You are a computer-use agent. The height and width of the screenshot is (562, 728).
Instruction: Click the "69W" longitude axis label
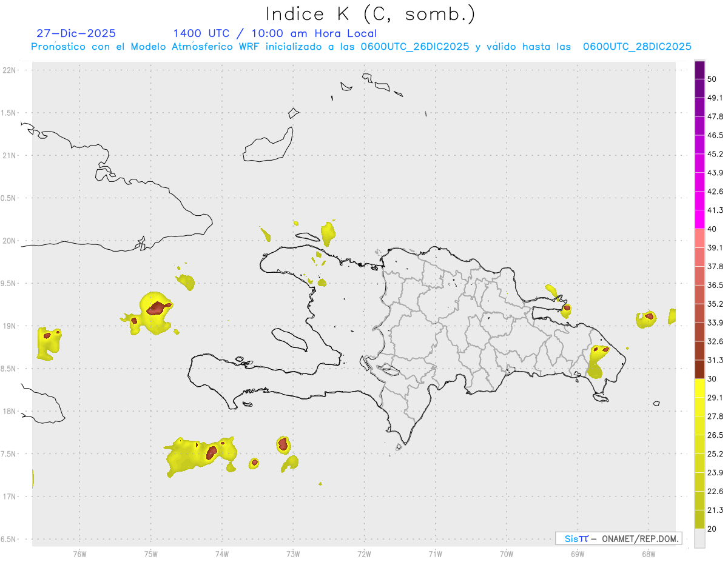577,554
